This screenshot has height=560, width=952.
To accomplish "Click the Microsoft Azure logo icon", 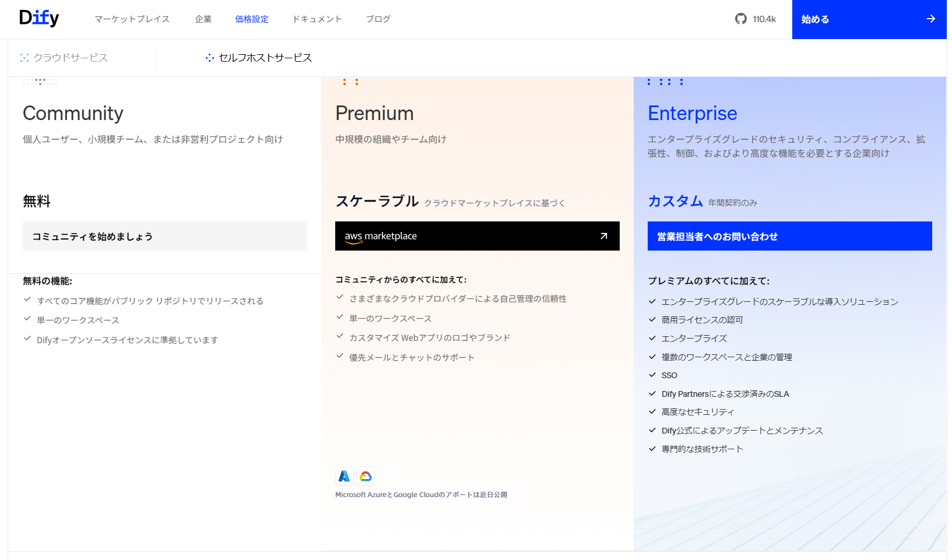I will [345, 476].
